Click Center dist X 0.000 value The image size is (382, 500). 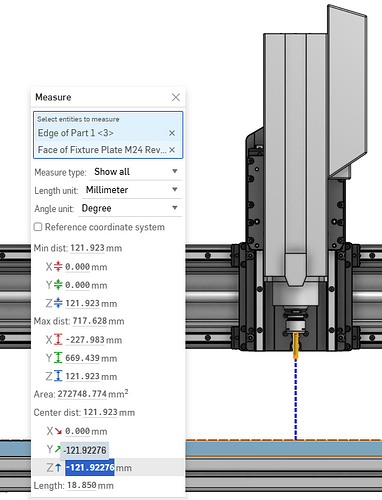(x=78, y=431)
